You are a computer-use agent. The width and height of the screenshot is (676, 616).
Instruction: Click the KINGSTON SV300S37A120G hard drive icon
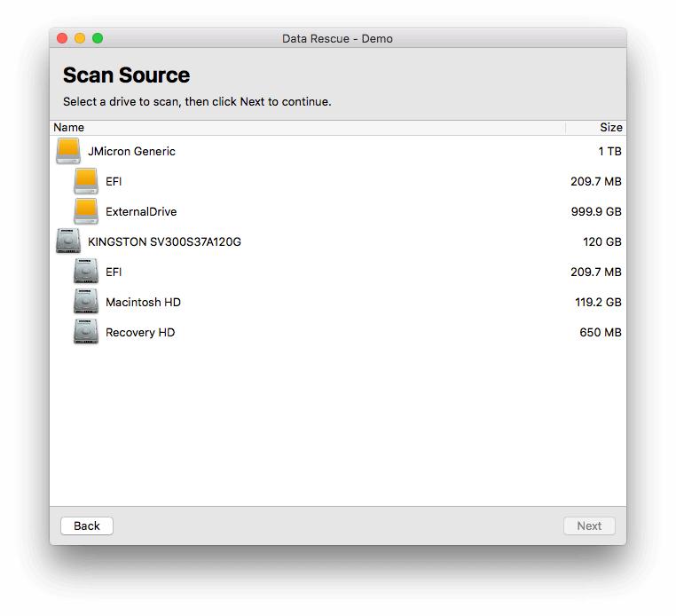click(68, 241)
